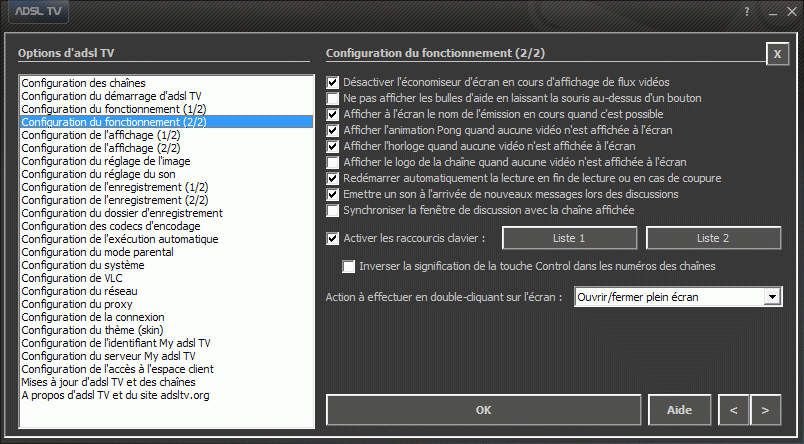Select Configuration du système
The height and width of the screenshot is (444, 804).
167,265
